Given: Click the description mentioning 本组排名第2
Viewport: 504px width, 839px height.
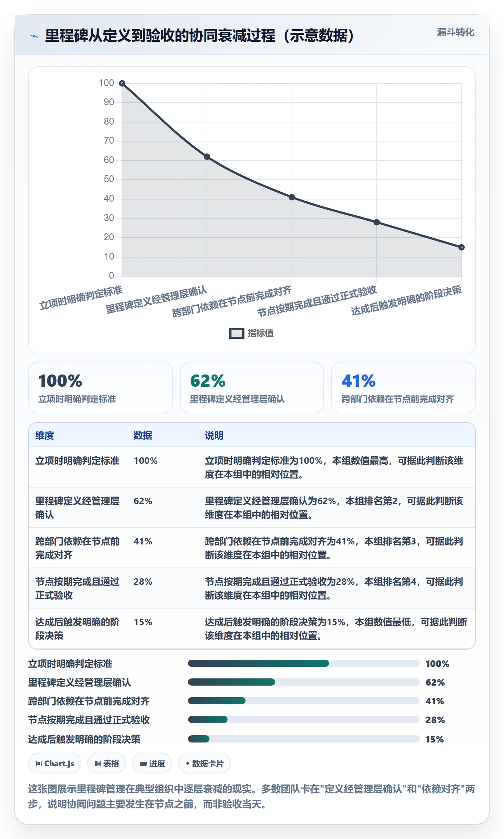Looking at the screenshot, I should coord(334,508).
